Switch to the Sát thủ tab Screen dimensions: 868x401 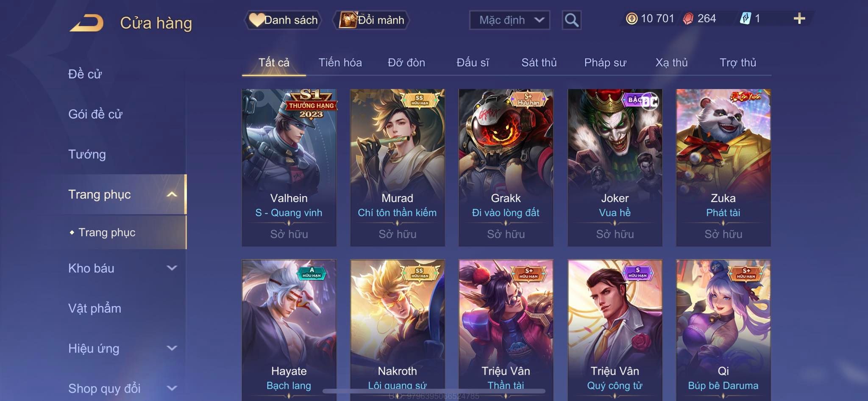[x=539, y=63]
